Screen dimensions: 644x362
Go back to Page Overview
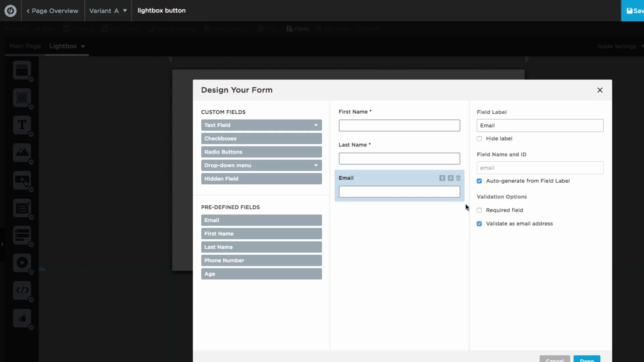pyautogui.click(x=52, y=11)
